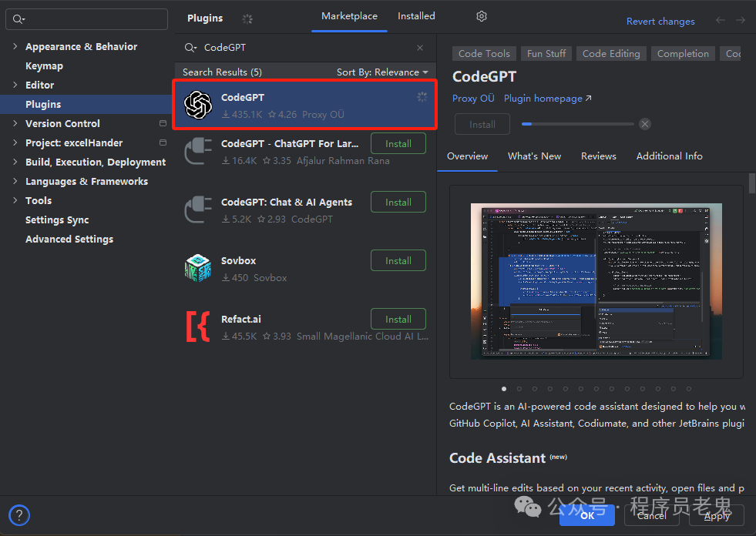
Task: Open the Reviews tab
Action: point(598,156)
